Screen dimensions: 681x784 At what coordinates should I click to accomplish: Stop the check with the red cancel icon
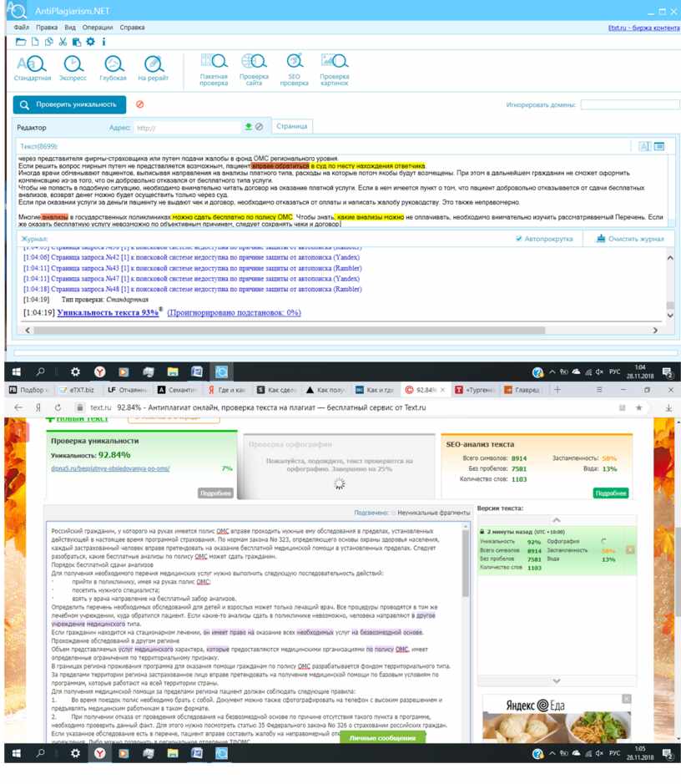[140, 104]
